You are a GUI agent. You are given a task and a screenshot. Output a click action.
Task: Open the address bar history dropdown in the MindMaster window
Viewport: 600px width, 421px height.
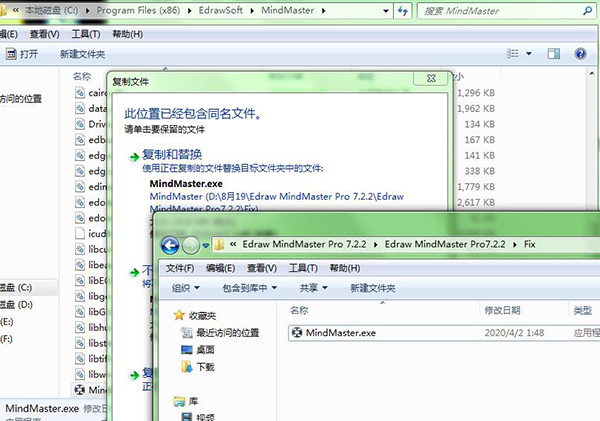point(386,11)
